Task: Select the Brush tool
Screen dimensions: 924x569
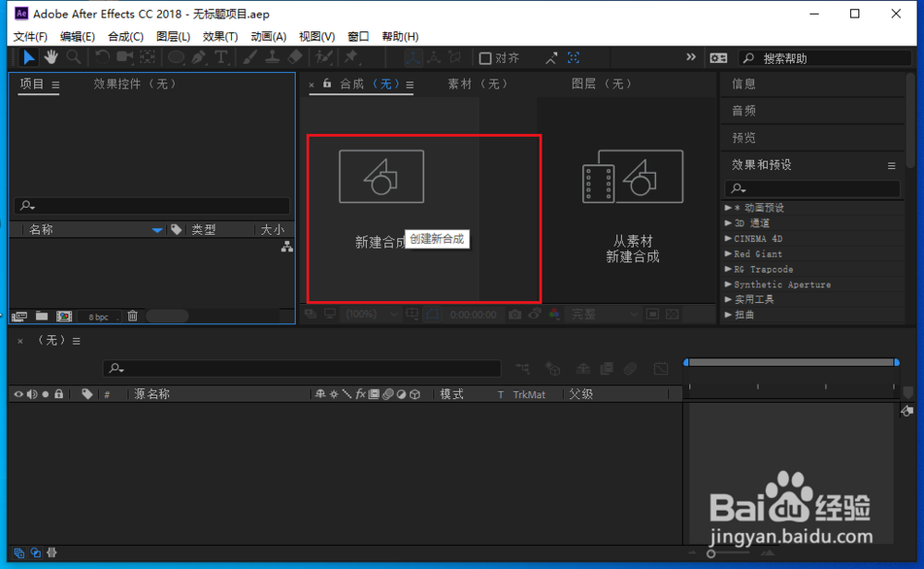Action: coord(249,57)
